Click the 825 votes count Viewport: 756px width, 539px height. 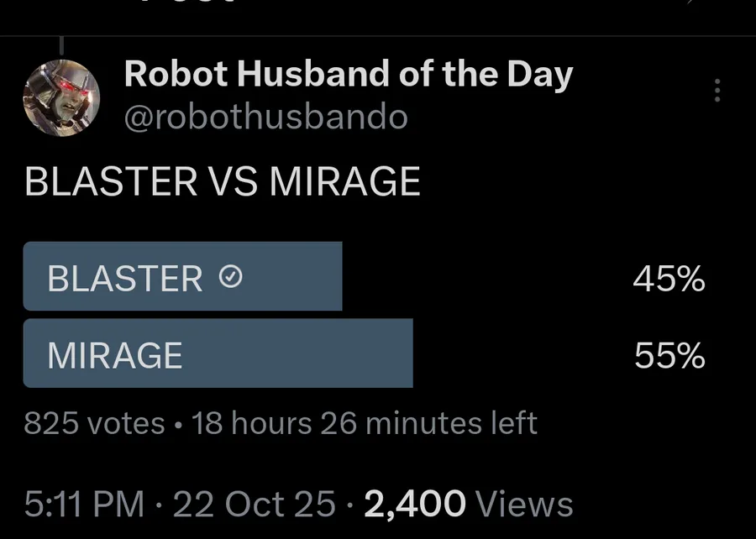(x=94, y=423)
